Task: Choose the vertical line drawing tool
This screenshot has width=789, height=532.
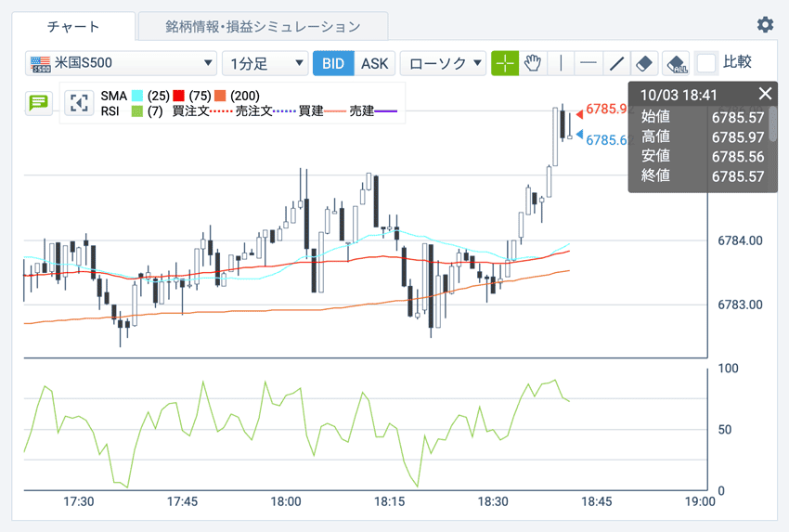Action: tap(561, 63)
